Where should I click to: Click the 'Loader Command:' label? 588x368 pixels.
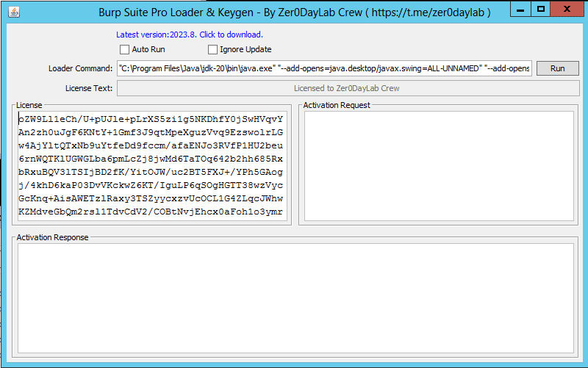tap(80, 68)
